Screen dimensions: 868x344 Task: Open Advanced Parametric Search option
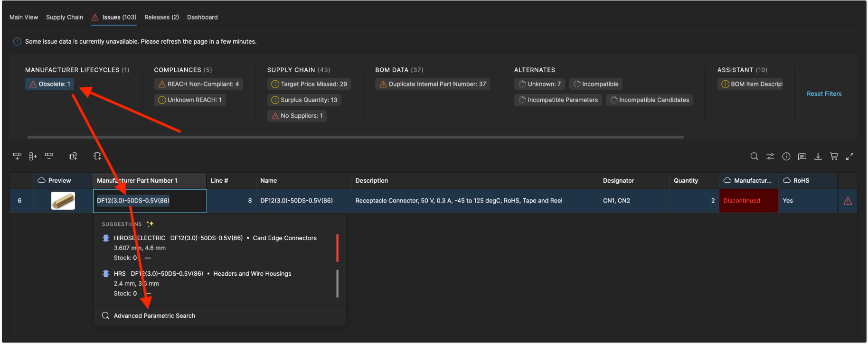(220, 316)
